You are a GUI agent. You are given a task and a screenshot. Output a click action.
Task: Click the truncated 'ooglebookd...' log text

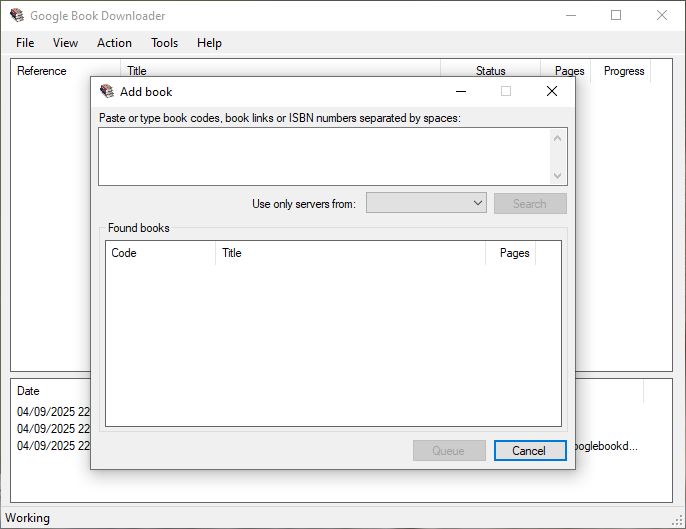coord(606,446)
